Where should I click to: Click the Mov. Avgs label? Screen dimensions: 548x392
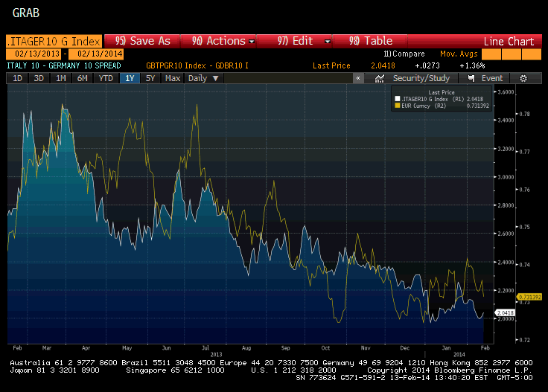pyautogui.click(x=458, y=54)
